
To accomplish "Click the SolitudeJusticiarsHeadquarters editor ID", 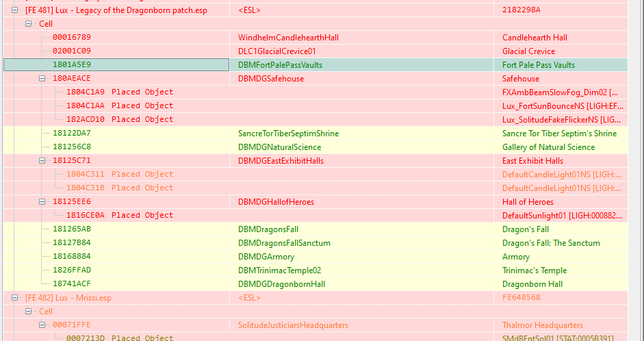I will coord(293,325).
